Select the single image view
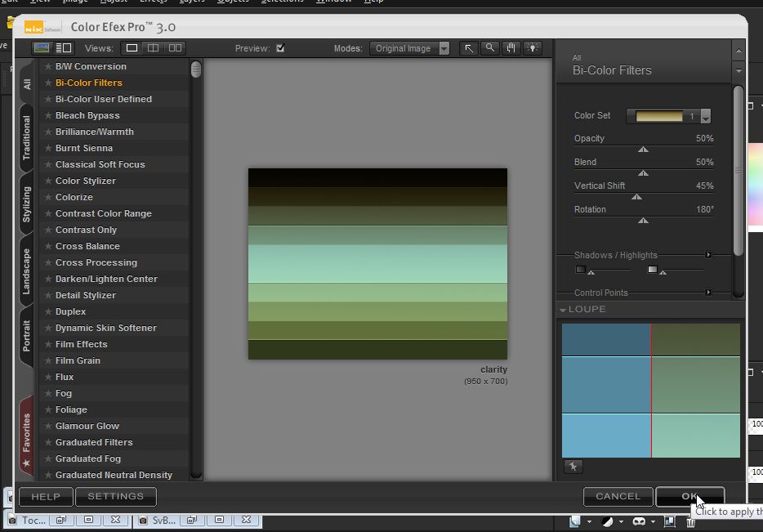 coord(132,47)
